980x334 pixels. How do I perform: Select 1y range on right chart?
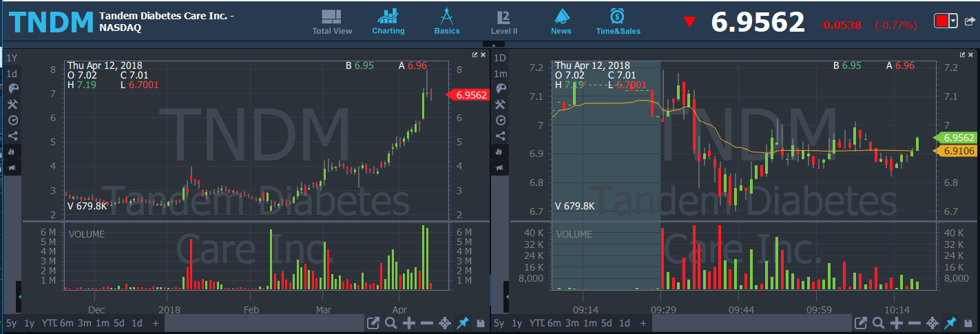pyautogui.click(x=517, y=323)
